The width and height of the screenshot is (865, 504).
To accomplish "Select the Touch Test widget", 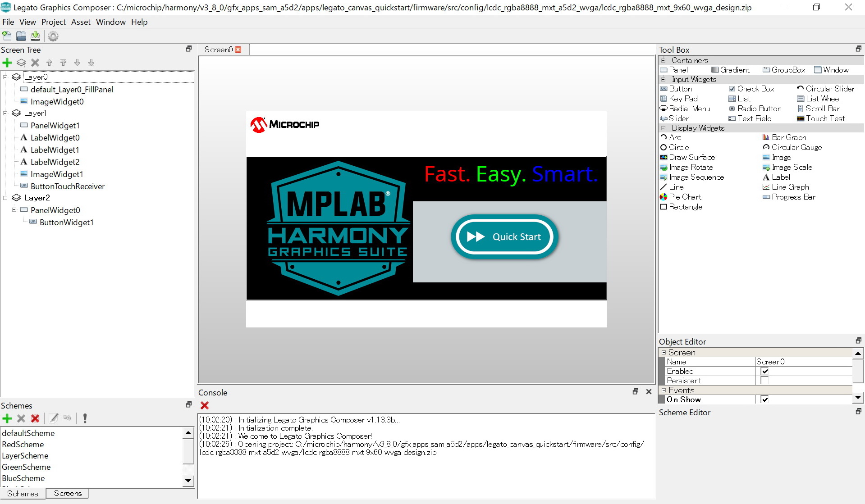I will tap(821, 118).
